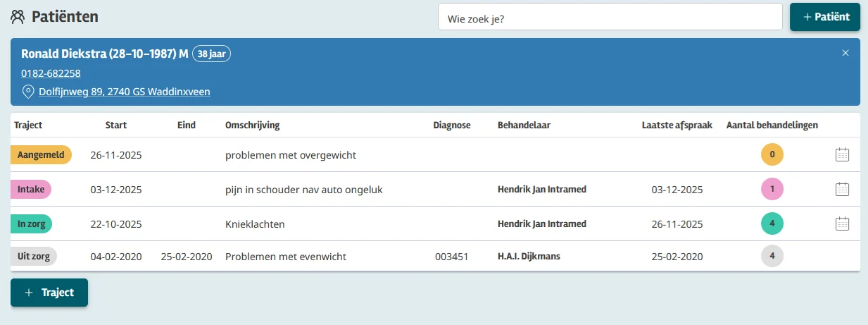Click the green treatments count 4 badge
The height and width of the screenshot is (325, 868).
[772, 224]
